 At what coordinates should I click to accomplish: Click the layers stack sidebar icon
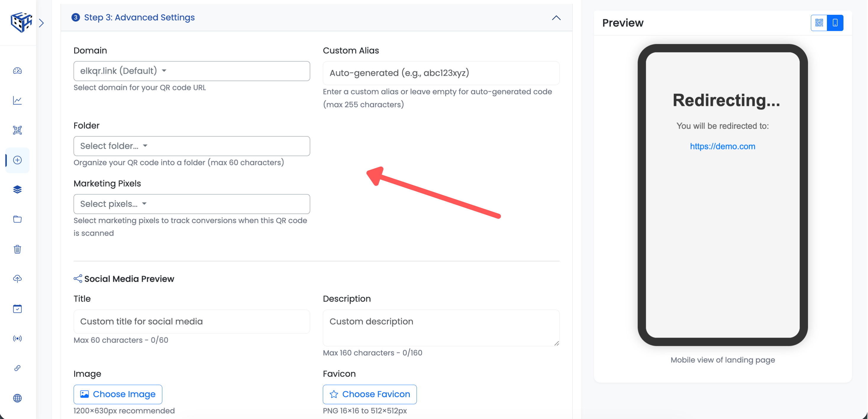tap(17, 189)
